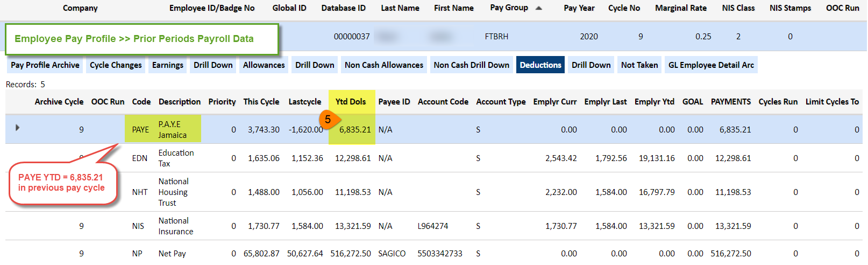
Task: Select the NP Net Pay row code
Action: [137, 254]
